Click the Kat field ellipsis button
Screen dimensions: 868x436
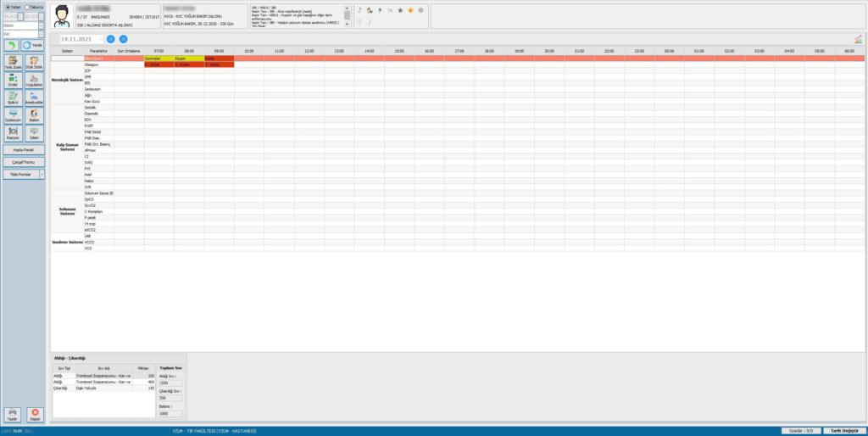pyautogui.click(x=41, y=34)
